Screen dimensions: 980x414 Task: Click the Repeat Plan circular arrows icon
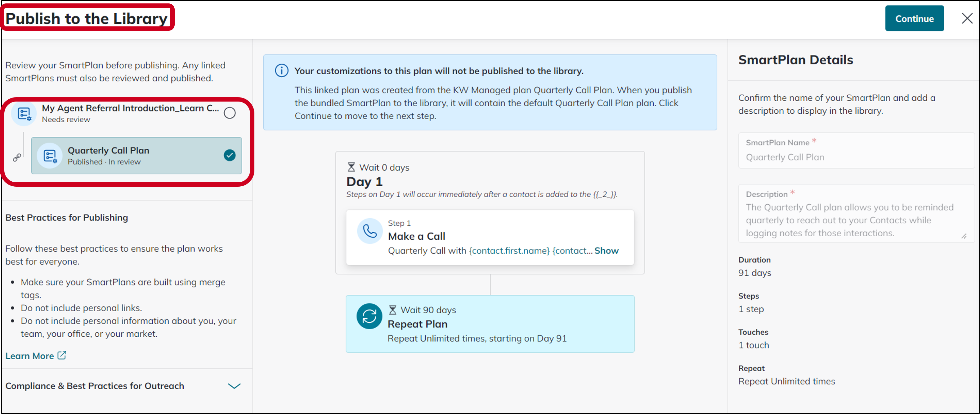[369, 316]
